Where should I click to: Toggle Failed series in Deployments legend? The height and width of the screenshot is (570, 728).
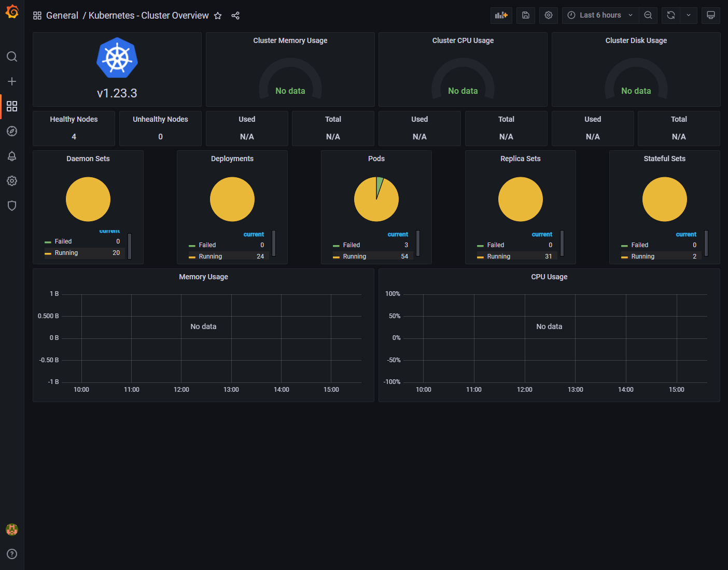[207, 245]
